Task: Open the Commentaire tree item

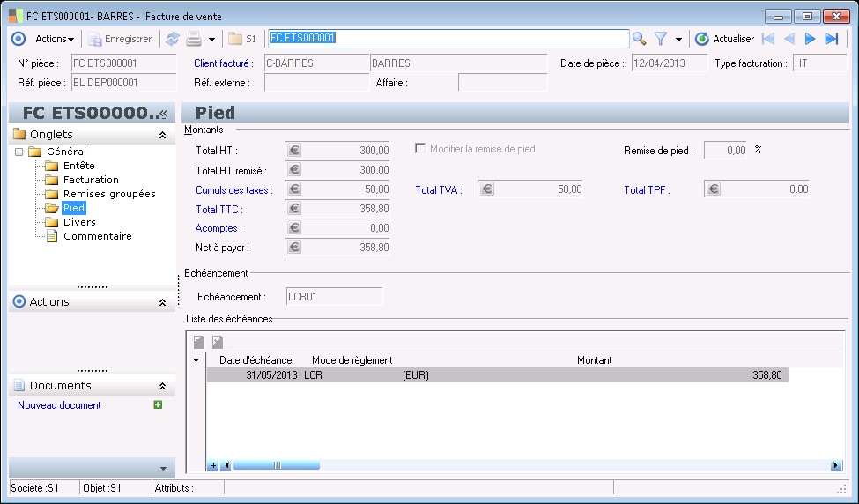Action: (x=97, y=236)
